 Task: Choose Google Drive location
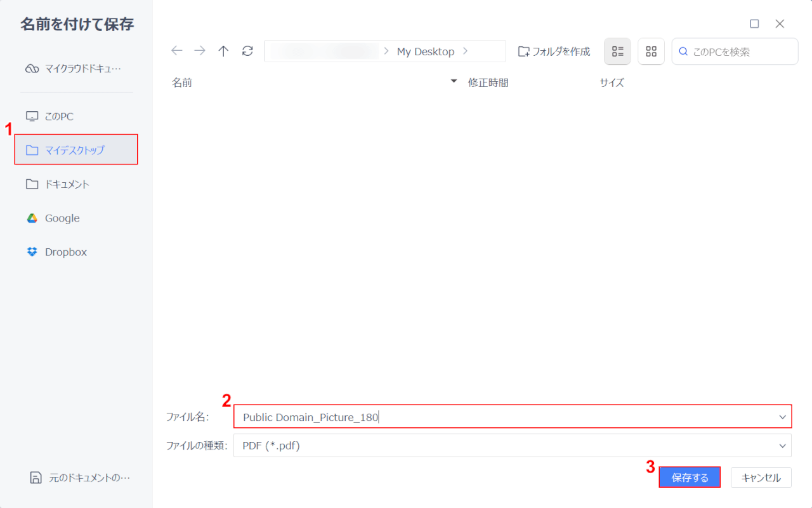tap(76, 218)
